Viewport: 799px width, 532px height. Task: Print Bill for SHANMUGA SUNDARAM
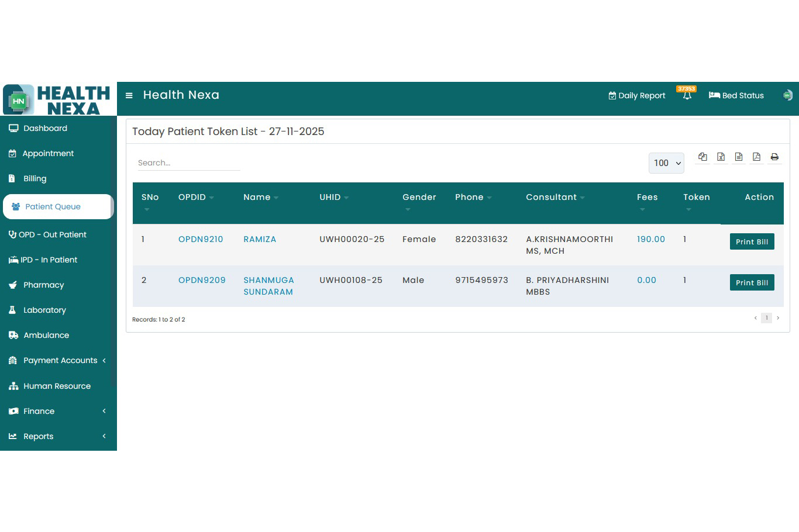(752, 282)
